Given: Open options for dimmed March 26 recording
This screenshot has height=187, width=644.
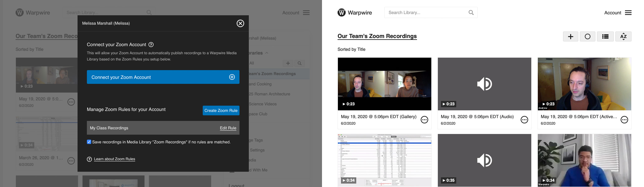Looking at the screenshot, I should coord(71,161).
